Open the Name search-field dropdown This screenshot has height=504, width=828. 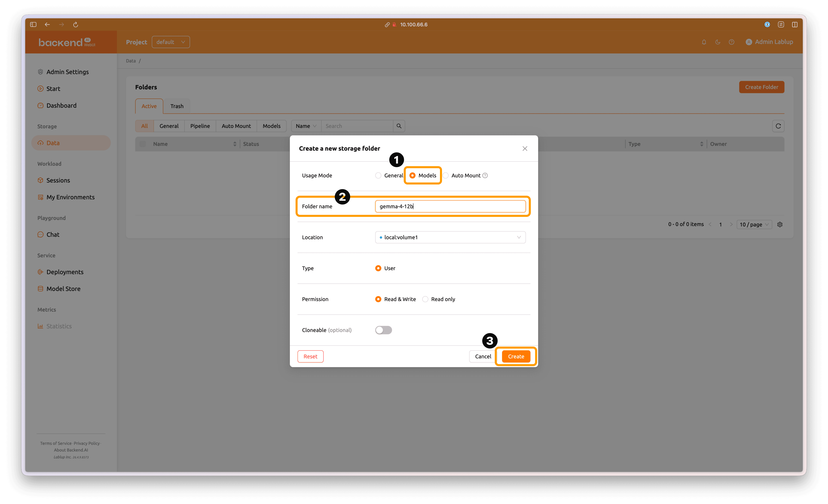pyautogui.click(x=306, y=126)
